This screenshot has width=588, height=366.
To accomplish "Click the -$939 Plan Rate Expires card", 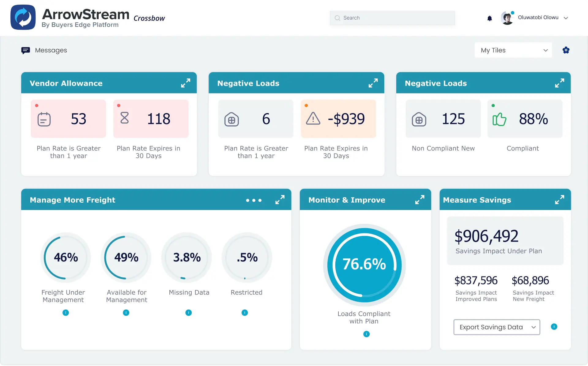I will [338, 119].
